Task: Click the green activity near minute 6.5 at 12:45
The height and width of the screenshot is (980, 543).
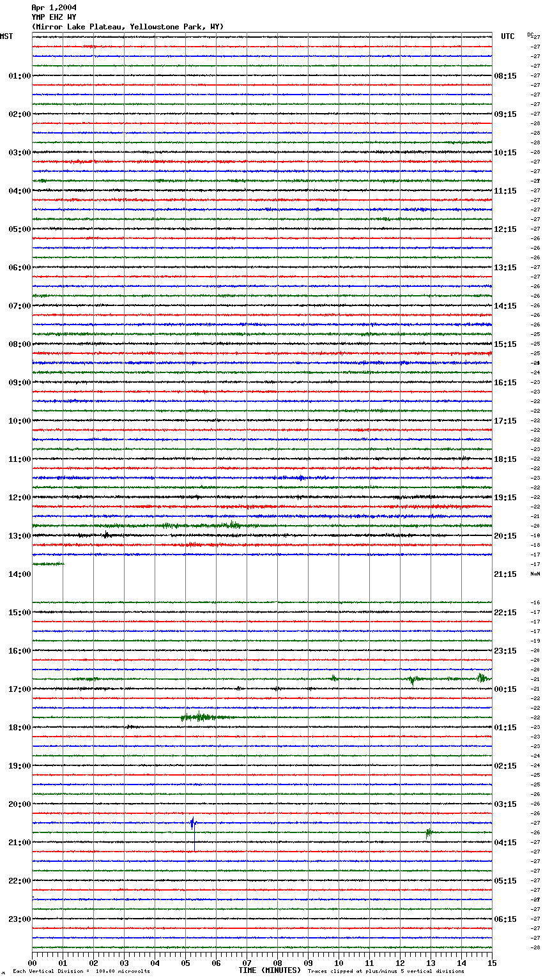Action: click(x=233, y=525)
